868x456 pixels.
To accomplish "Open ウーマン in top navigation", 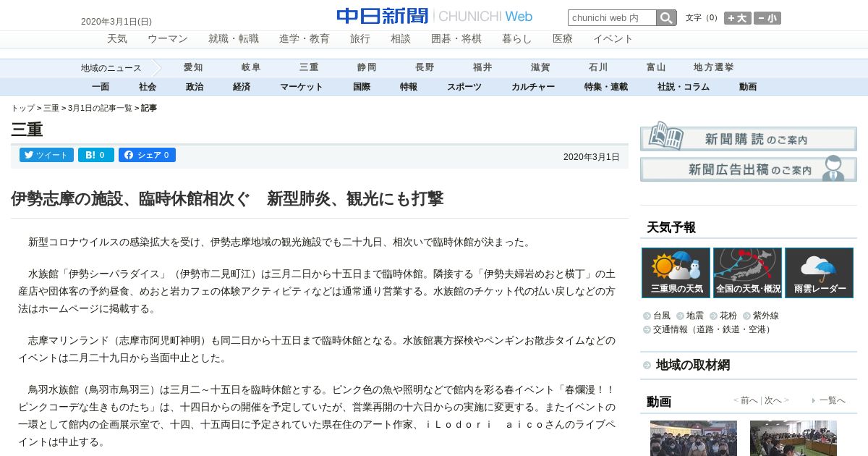I will click(168, 39).
